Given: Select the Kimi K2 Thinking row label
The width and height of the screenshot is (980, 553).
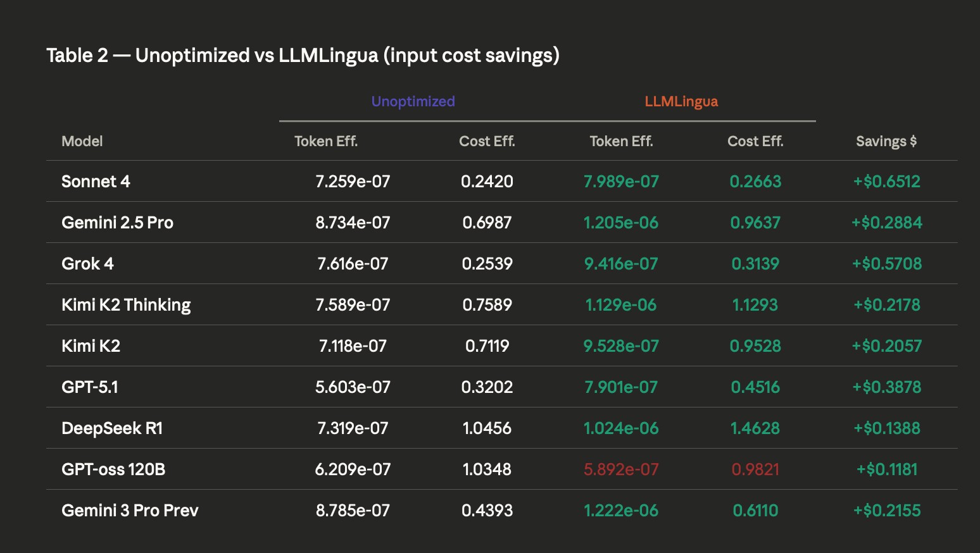Looking at the screenshot, I should coord(126,304).
